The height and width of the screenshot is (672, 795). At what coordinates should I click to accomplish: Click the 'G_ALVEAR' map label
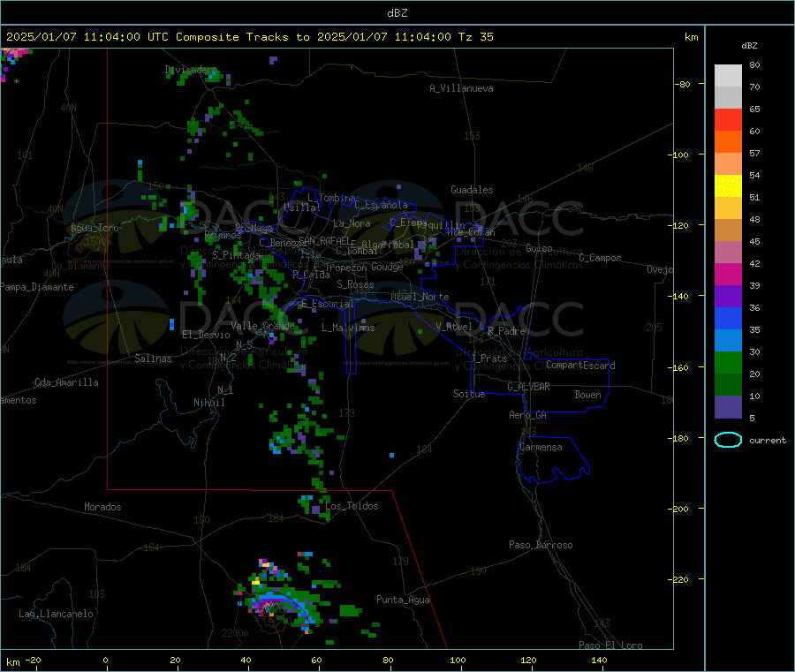tap(528, 387)
